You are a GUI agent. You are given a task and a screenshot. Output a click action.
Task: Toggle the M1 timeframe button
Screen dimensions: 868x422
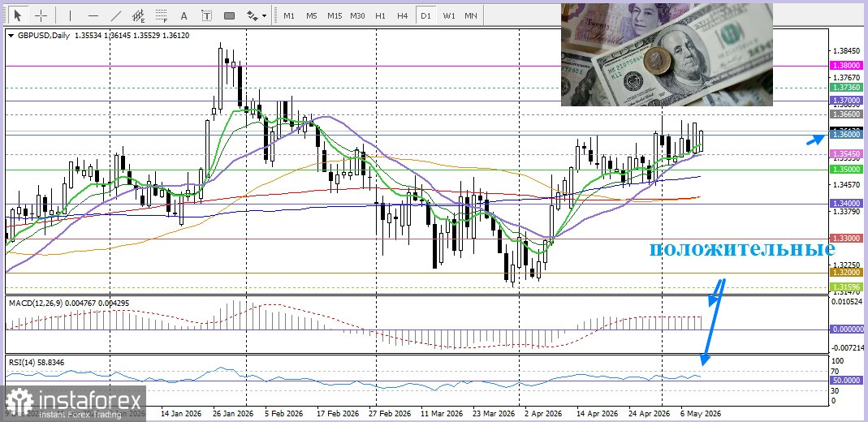[289, 15]
